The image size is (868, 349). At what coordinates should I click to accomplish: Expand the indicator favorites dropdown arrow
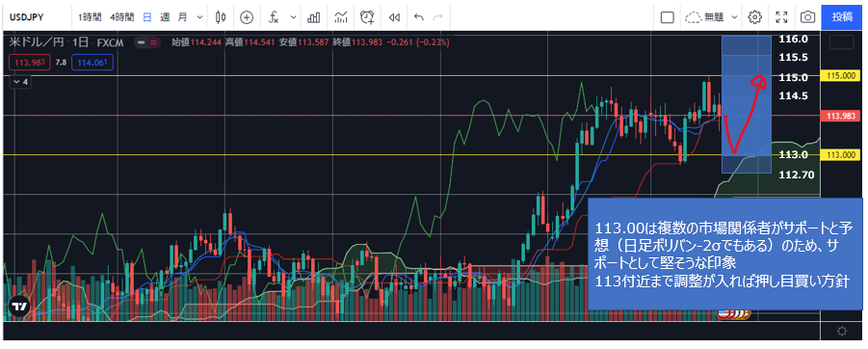(294, 17)
